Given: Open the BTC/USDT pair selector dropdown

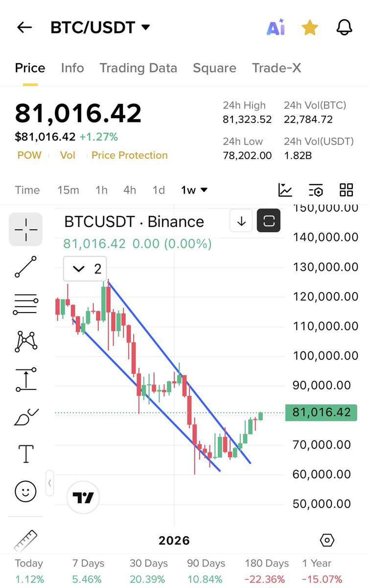Looking at the screenshot, I should [x=100, y=27].
